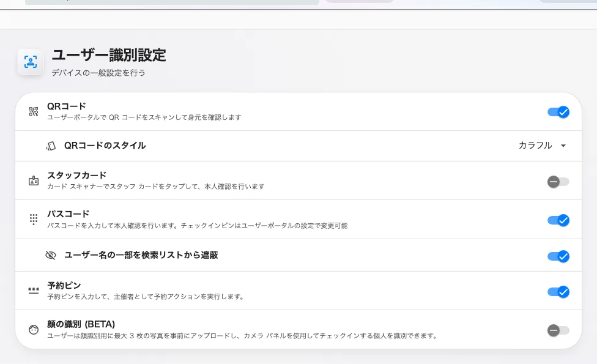Switch off the 予約ピン toggle
Screen dimensions: 597x364
pyautogui.click(x=558, y=292)
